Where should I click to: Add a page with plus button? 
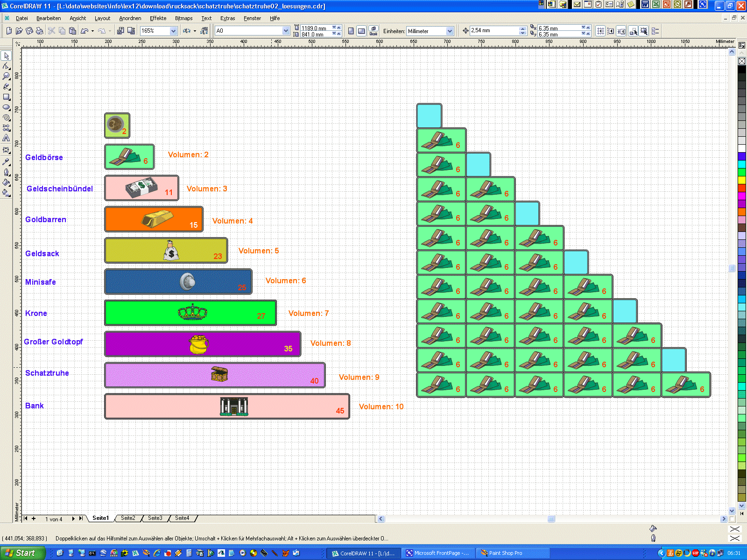point(34,518)
